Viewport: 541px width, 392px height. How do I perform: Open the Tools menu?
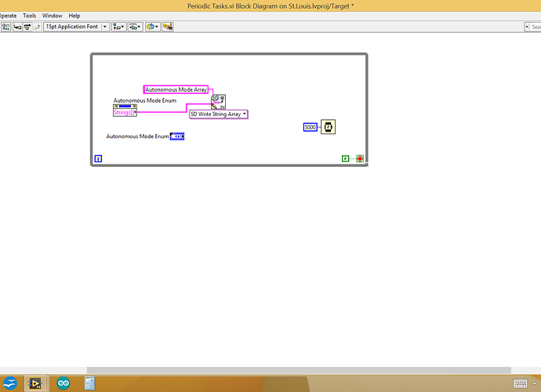[x=29, y=16]
